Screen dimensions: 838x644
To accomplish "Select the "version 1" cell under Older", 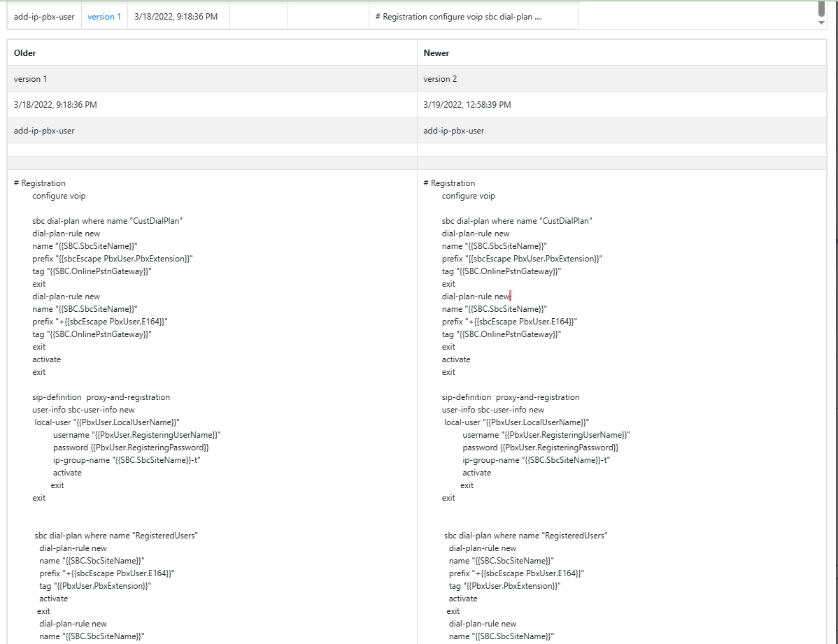I will tap(31, 79).
